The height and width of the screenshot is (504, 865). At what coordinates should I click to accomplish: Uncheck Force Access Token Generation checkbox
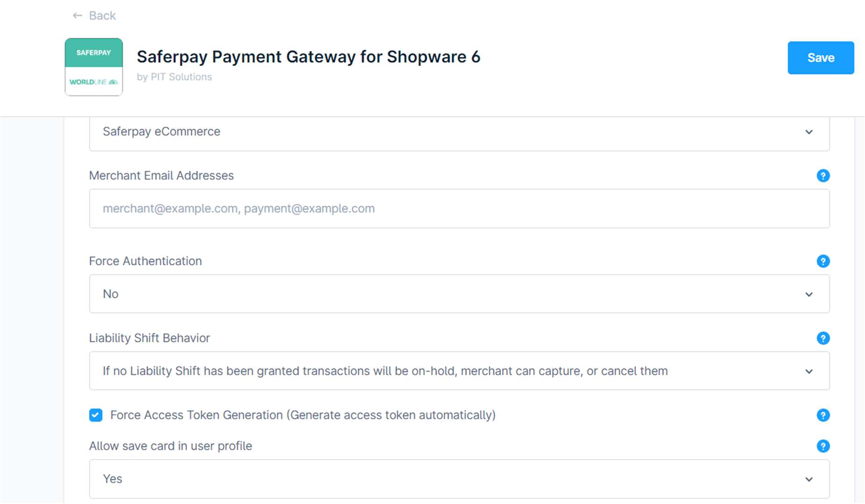(x=96, y=415)
